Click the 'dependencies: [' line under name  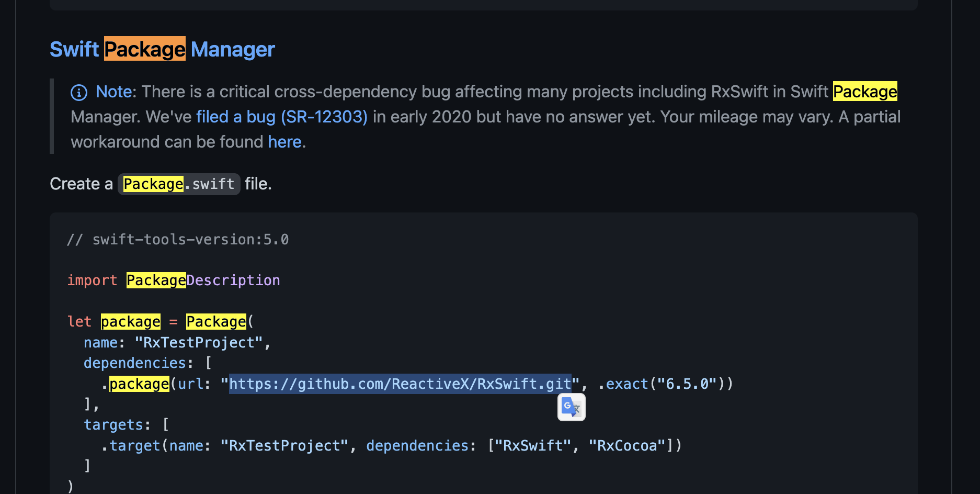coord(147,363)
